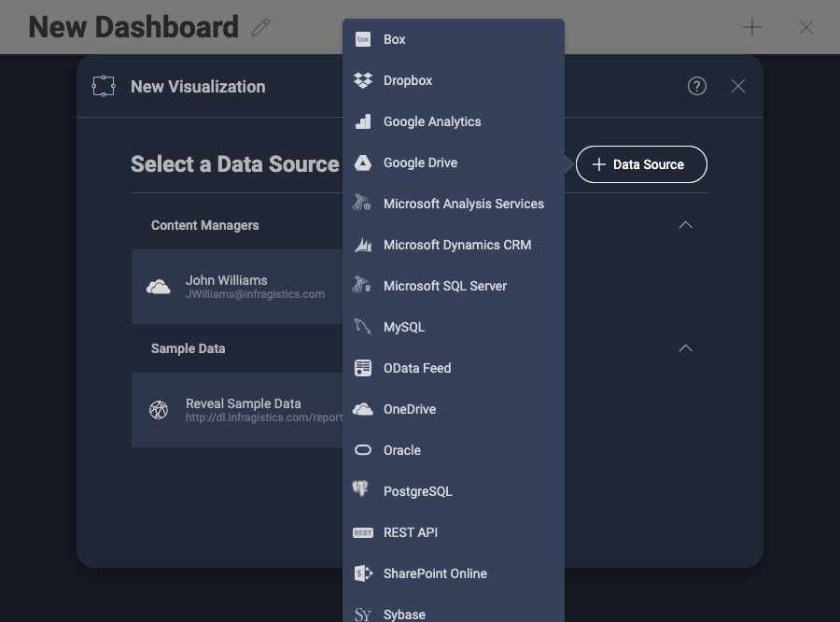840x622 pixels.
Task: Click the OData Feed icon
Action: (363, 368)
